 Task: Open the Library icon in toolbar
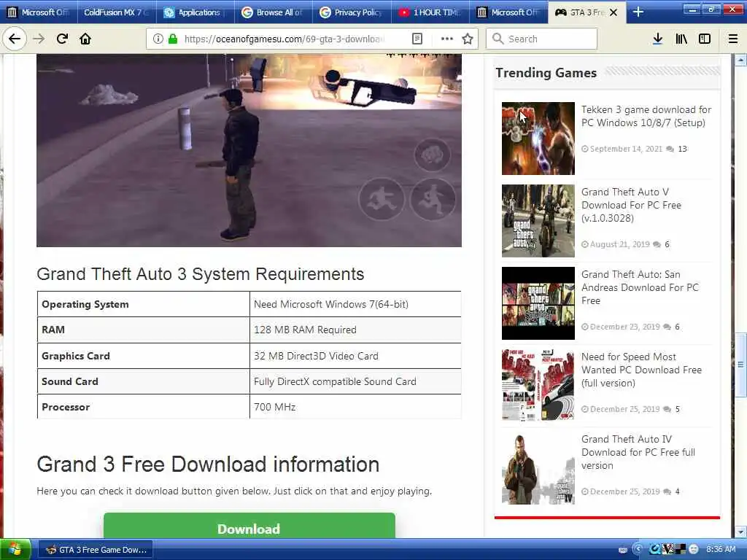coord(681,39)
